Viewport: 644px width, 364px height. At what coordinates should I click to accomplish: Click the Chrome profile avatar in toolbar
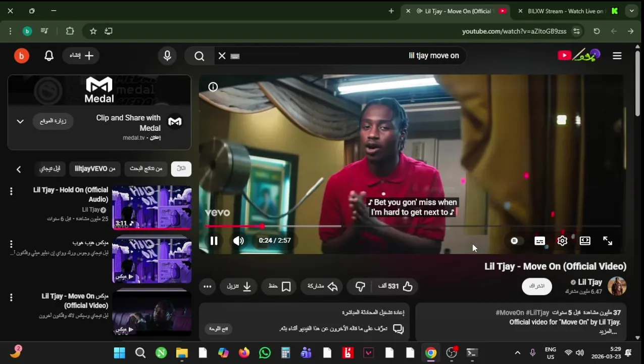point(27,31)
